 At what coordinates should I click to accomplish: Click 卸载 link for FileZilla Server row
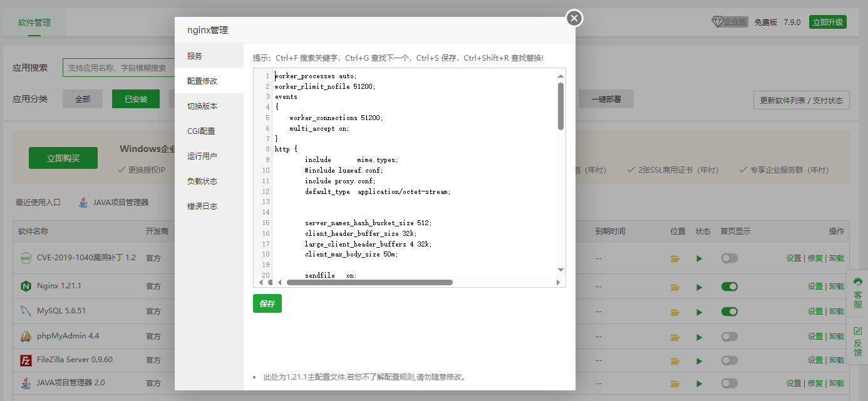tap(837, 360)
